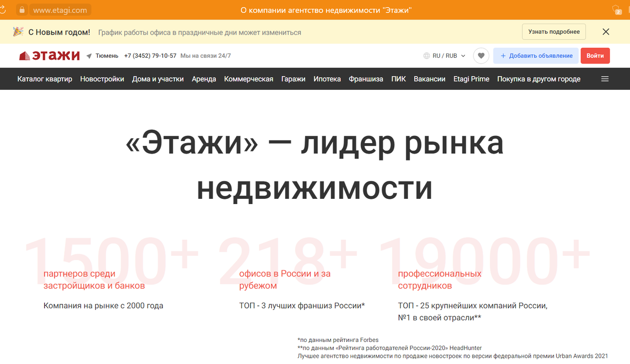Viewport: 630px width, 364px height.
Task: Open Новостройки menu item
Action: (102, 79)
